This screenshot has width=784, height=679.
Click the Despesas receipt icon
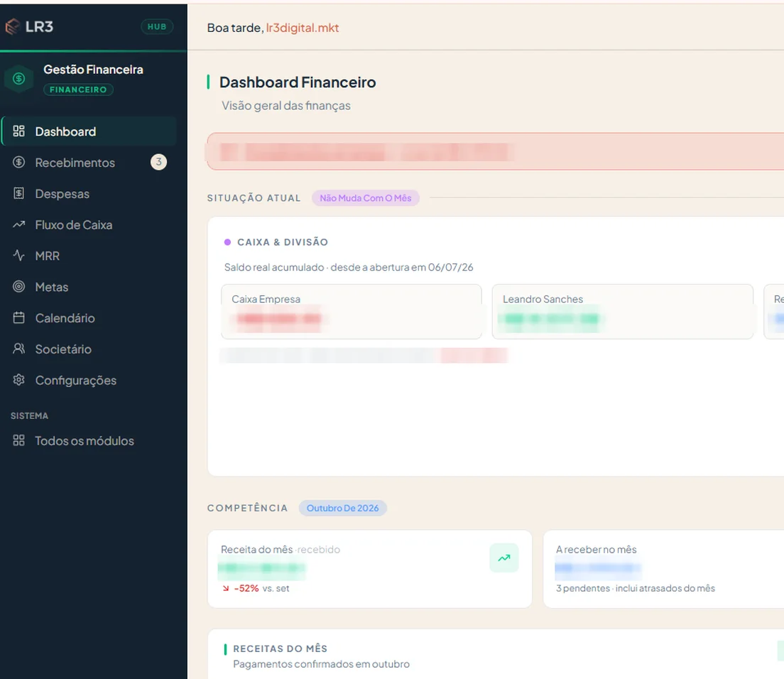click(19, 193)
